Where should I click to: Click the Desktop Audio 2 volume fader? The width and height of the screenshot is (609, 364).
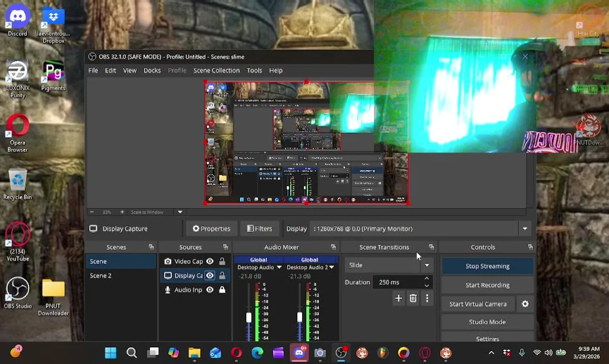(x=299, y=317)
